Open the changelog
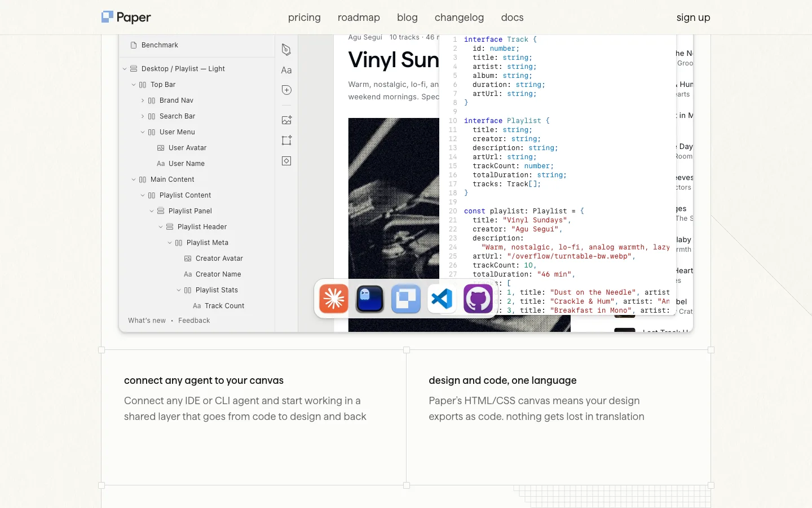This screenshot has width=812, height=508. click(x=459, y=17)
